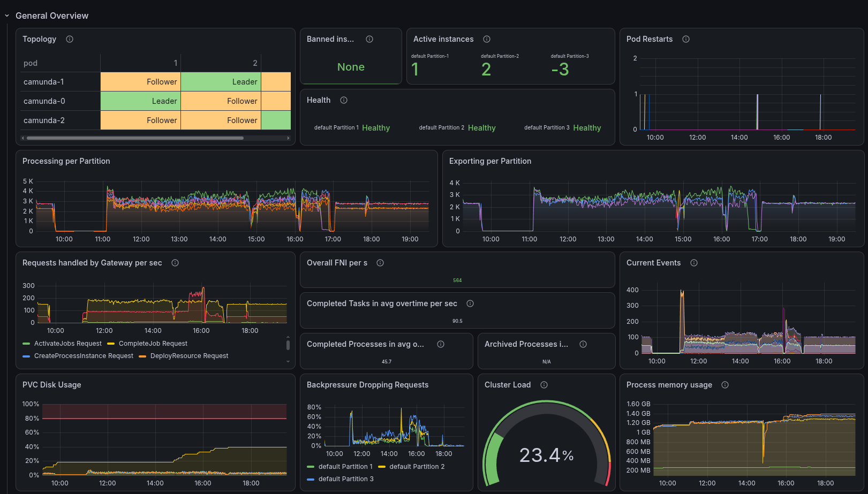The image size is (868, 494).
Task: Click default Partition 2 Healthy status
Action: click(x=482, y=128)
